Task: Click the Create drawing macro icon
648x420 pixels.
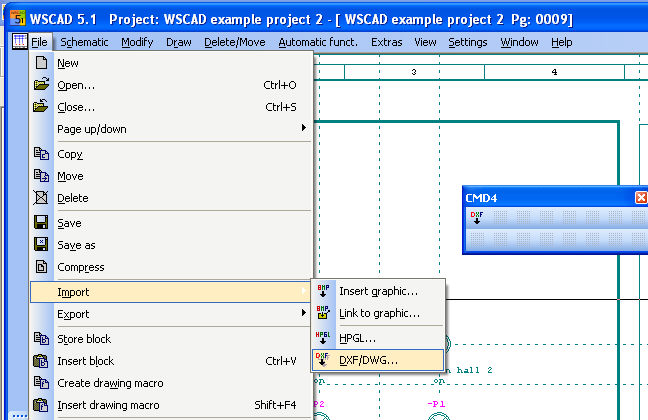Action: point(41,382)
